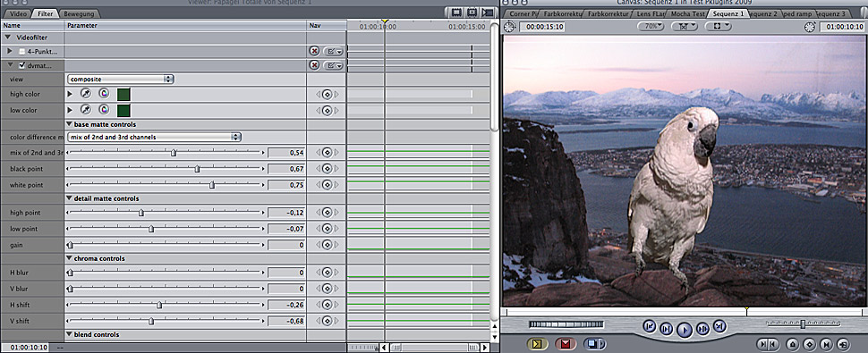Click the yellow Insert edit button
Image resolution: width=868 pixels, height=353 pixels.
[x=536, y=344]
